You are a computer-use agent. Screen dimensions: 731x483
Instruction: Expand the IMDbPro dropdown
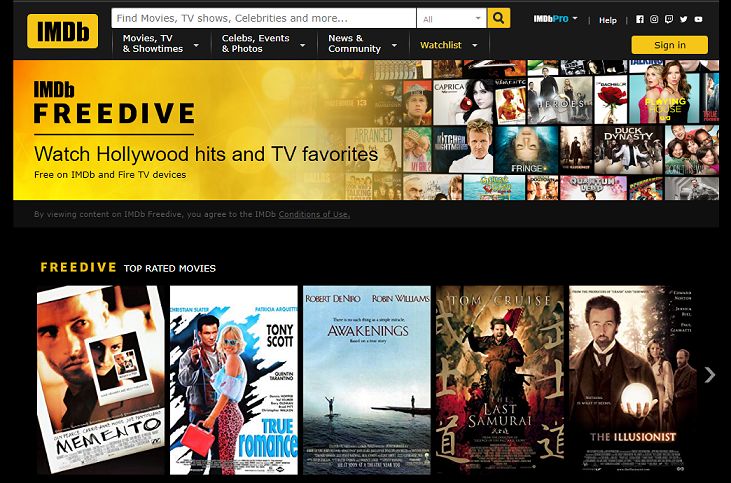pyautogui.click(x=555, y=19)
